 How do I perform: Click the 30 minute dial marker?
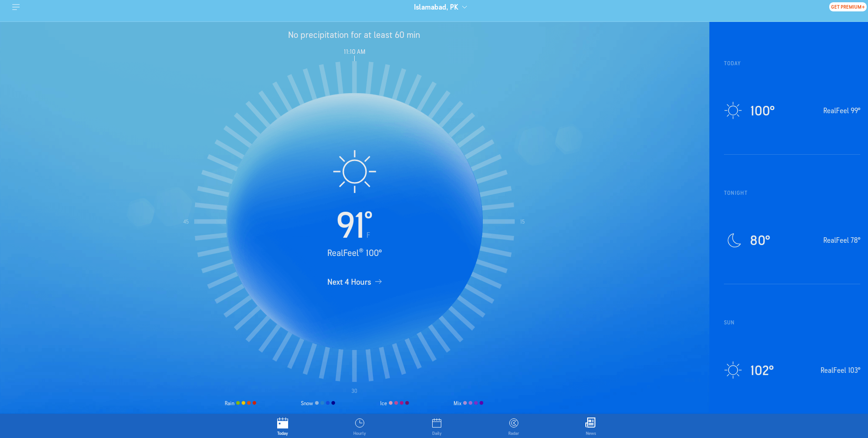[x=354, y=391]
